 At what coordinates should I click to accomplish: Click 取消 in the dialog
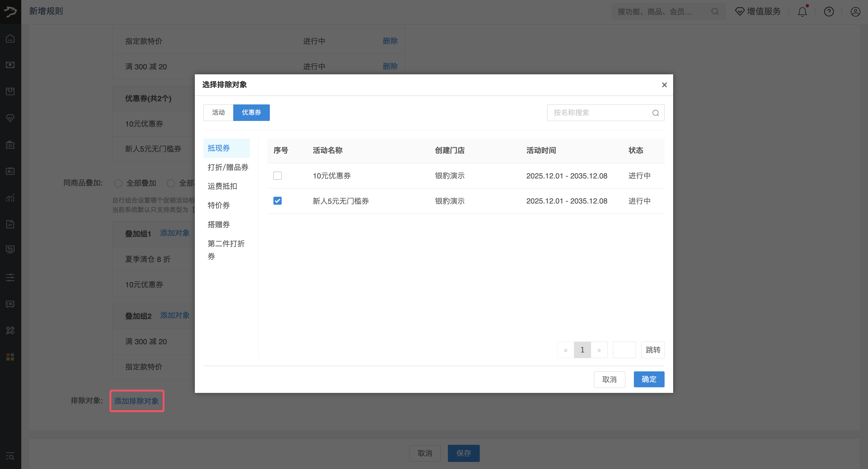tap(609, 379)
